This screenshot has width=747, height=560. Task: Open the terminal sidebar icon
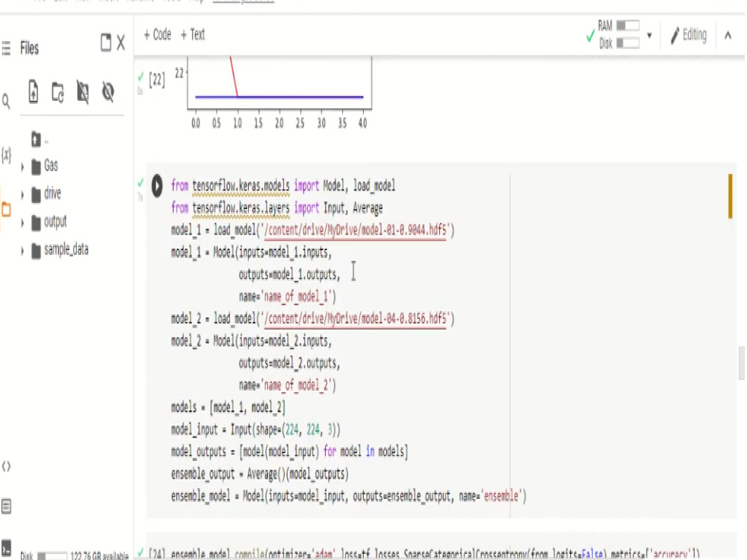(6, 547)
